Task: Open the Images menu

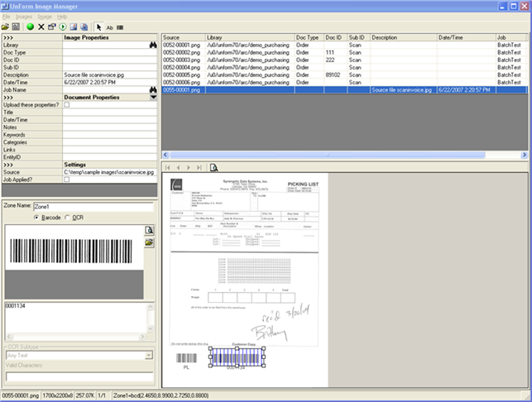Action: click(x=24, y=17)
